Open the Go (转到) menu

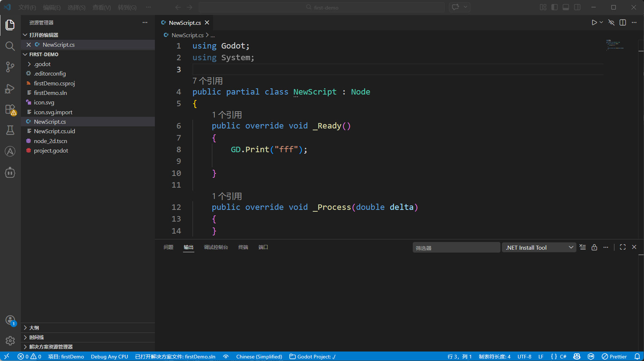point(127,7)
